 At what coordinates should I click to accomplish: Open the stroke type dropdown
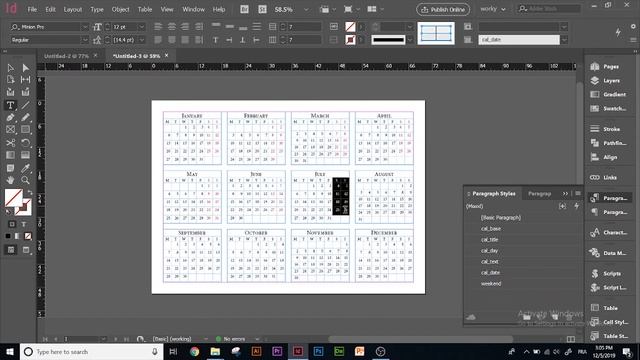pos(410,40)
